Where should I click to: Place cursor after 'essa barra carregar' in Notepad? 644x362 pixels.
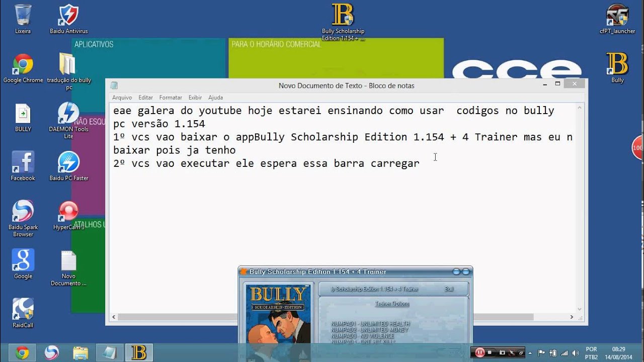tap(421, 163)
